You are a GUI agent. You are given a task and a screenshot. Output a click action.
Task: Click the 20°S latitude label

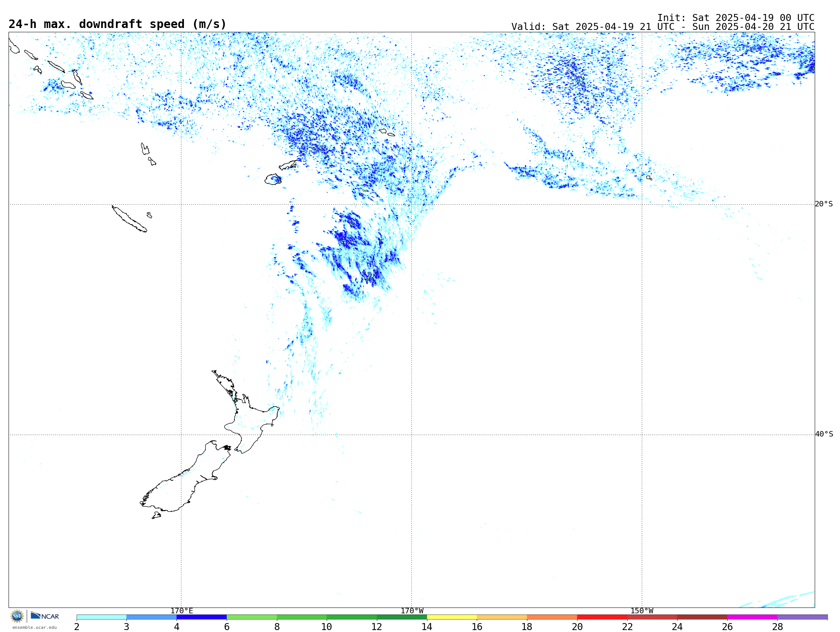824,204
